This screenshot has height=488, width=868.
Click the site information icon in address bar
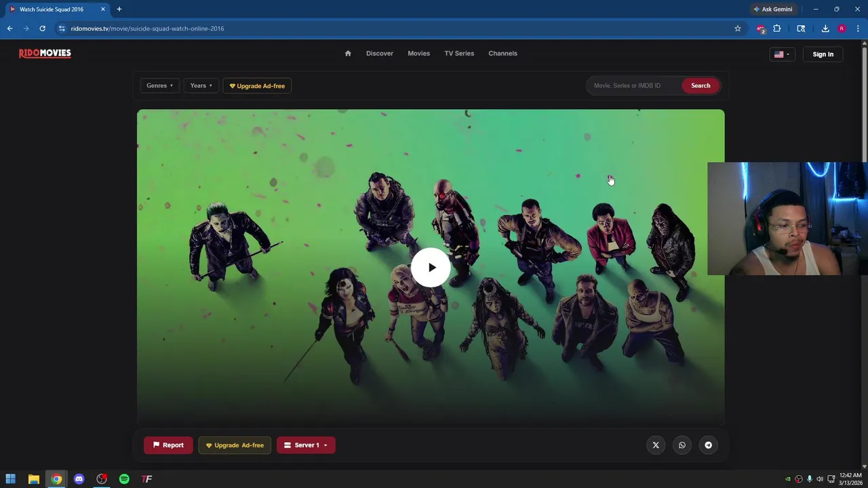(x=62, y=28)
